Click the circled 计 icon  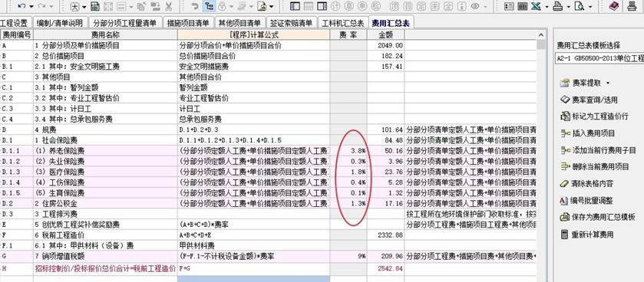[335, 6]
